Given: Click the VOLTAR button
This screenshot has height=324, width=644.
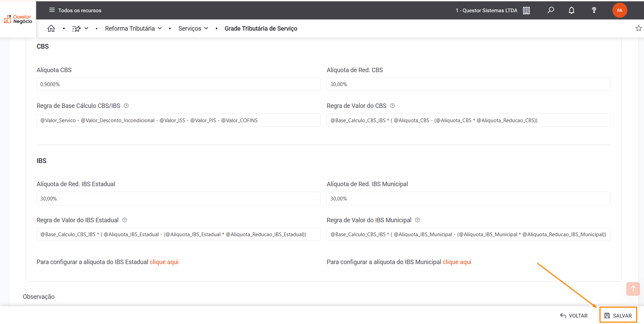Looking at the screenshot, I should point(574,315).
